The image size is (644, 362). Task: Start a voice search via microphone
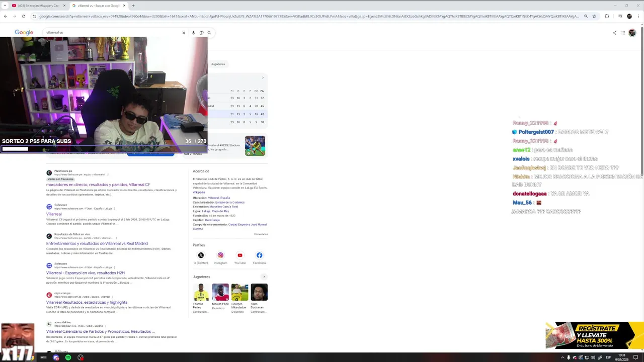(193, 33)
